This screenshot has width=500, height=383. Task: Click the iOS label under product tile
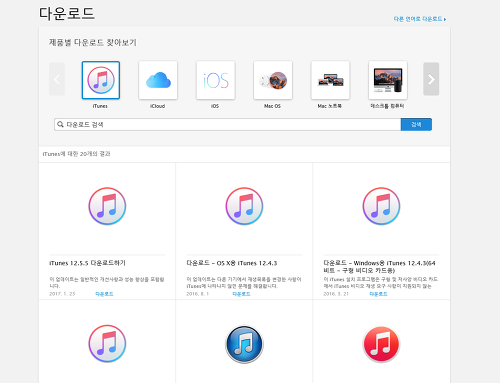[x=215, y=106]
